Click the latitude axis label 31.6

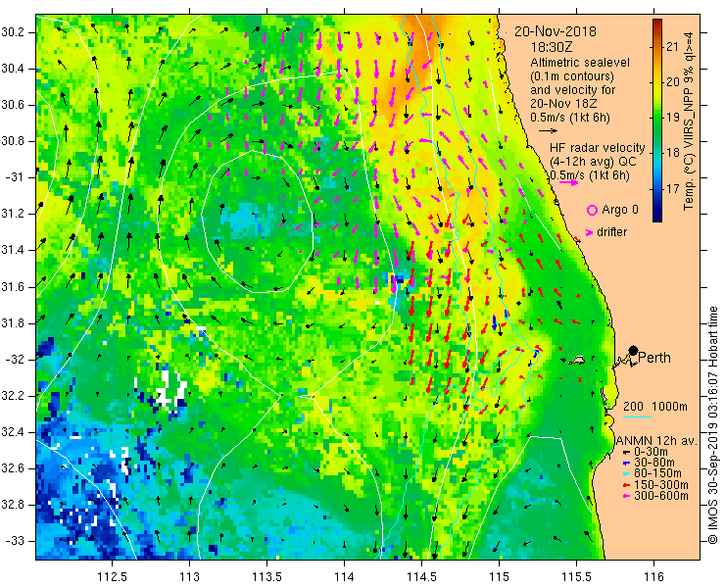(x=13, y=287)
